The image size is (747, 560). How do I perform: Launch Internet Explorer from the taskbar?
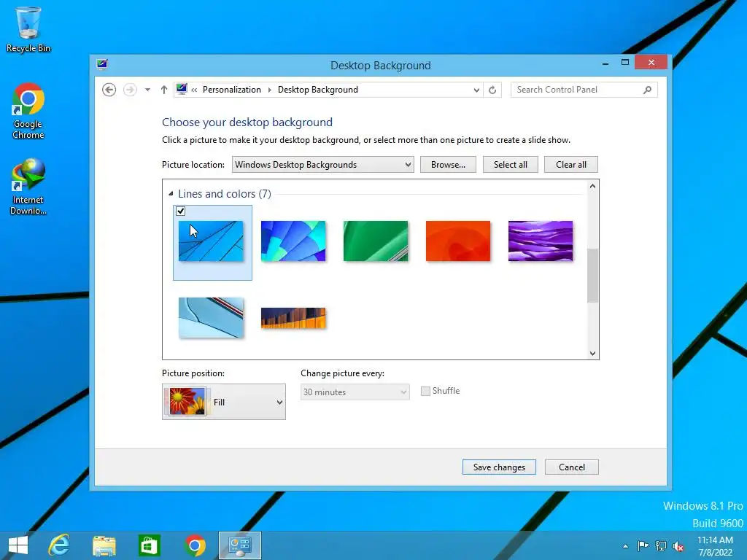[59, 545]
